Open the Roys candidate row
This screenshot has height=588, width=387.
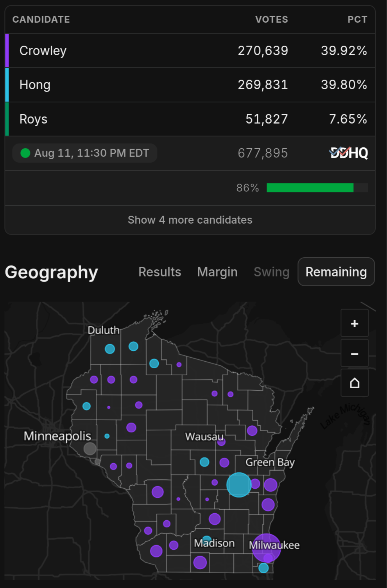point(190,119)
